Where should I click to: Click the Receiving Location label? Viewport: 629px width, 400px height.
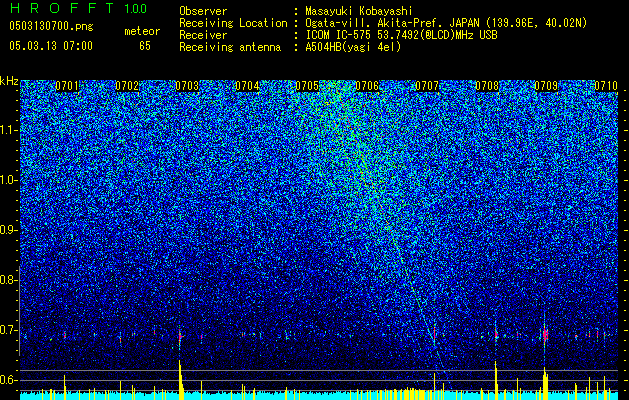coord(233,23)
